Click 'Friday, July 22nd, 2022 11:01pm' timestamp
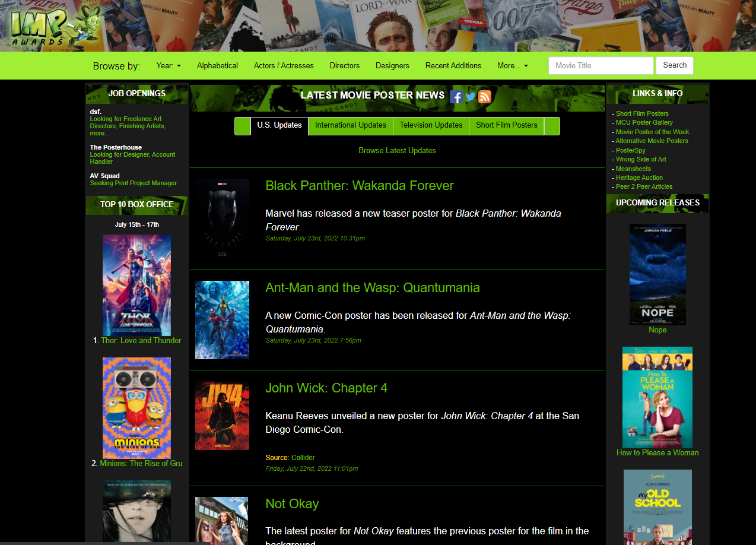 (312, 469)
